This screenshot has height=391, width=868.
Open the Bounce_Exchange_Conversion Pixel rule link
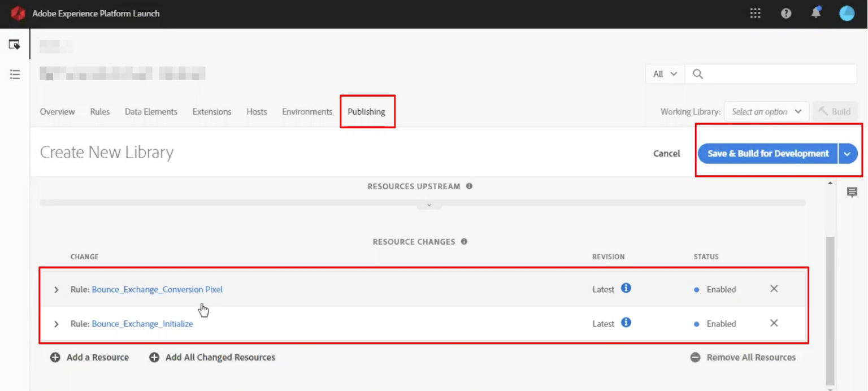point(157,289)
